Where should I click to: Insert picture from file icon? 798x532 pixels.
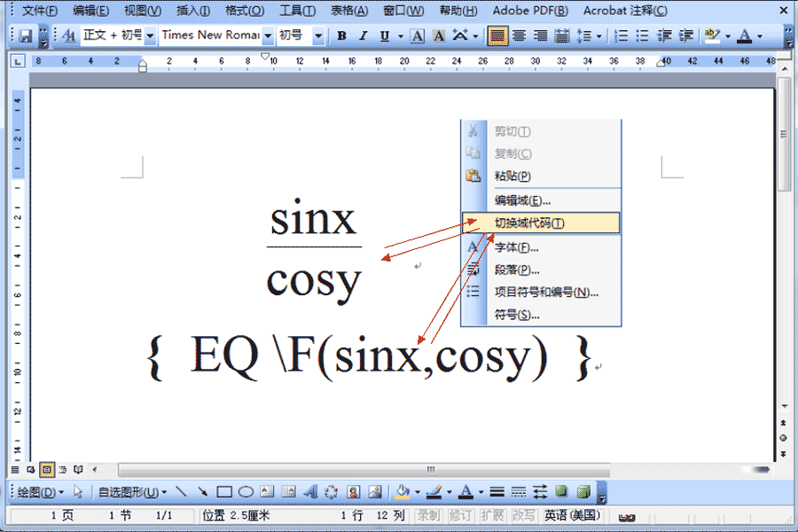click(x=375, y=492)
